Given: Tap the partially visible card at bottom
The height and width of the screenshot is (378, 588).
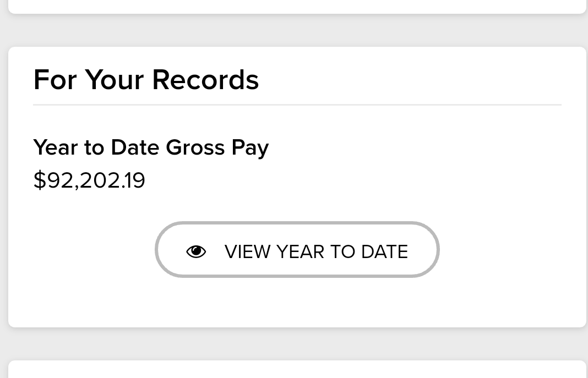Looking at the screenshot, I should pos(297,370).
